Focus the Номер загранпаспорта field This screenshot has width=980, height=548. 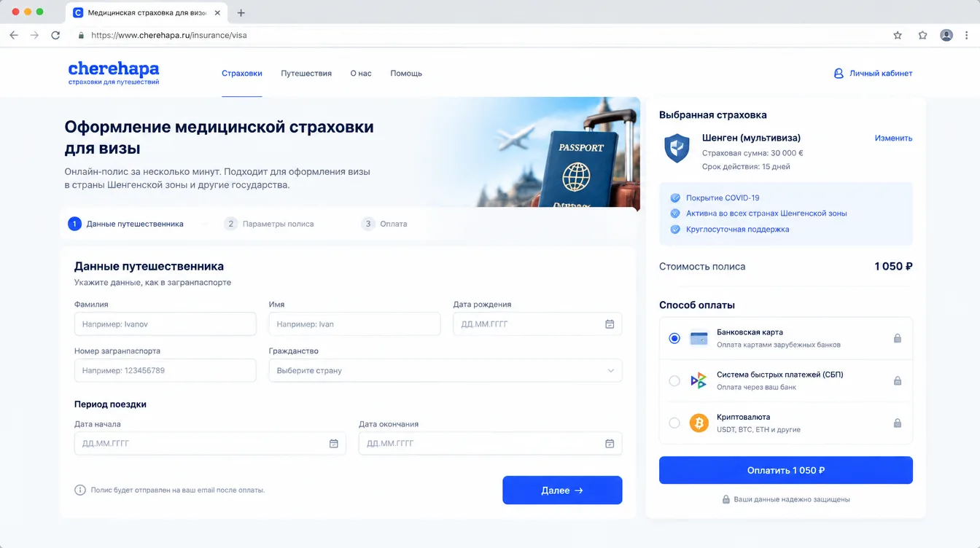(166, 370)
